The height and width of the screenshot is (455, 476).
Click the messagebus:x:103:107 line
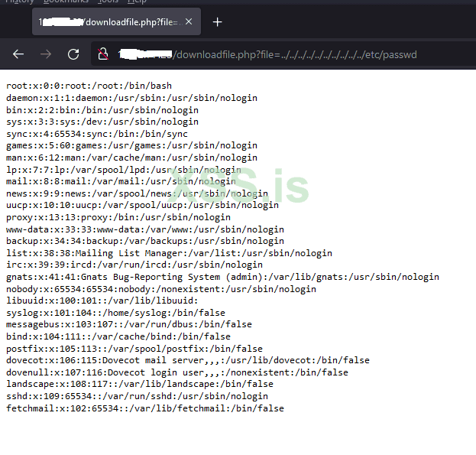[129, 324]
